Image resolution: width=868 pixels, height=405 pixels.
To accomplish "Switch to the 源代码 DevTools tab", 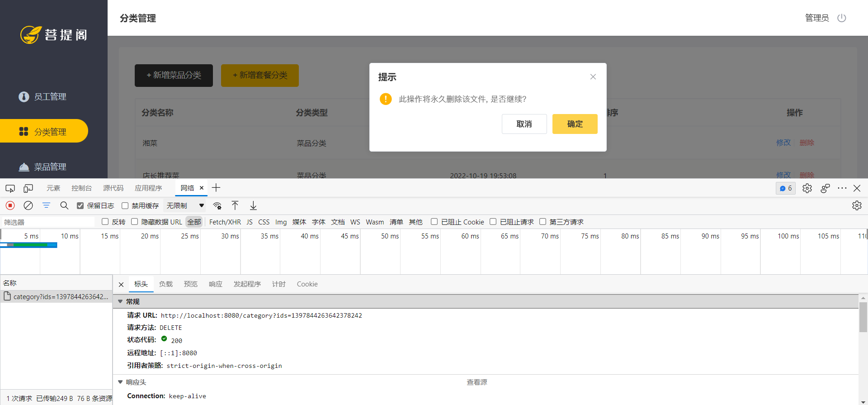I will click(x=113, y=188).
